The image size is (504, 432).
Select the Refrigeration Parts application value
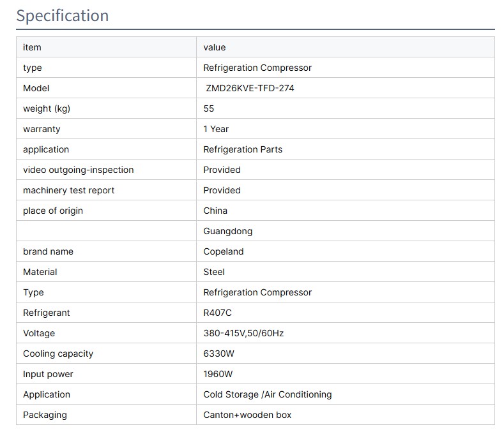coord(243,149)
